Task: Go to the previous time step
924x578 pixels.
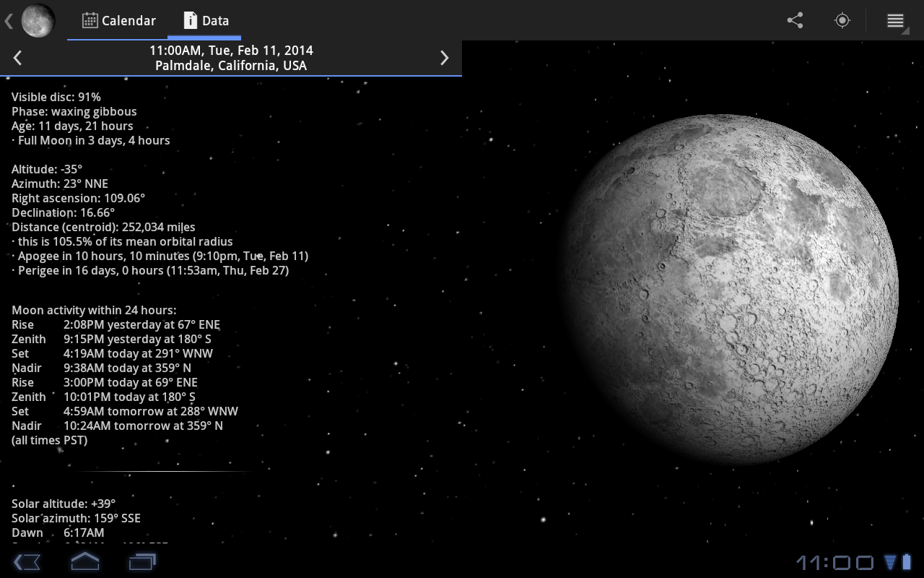Action: (x=17, y=58)
